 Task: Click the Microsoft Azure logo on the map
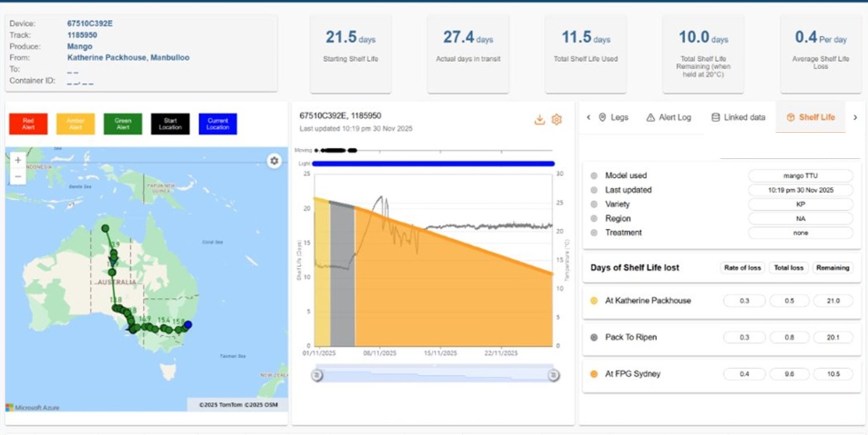coord(33,408)
